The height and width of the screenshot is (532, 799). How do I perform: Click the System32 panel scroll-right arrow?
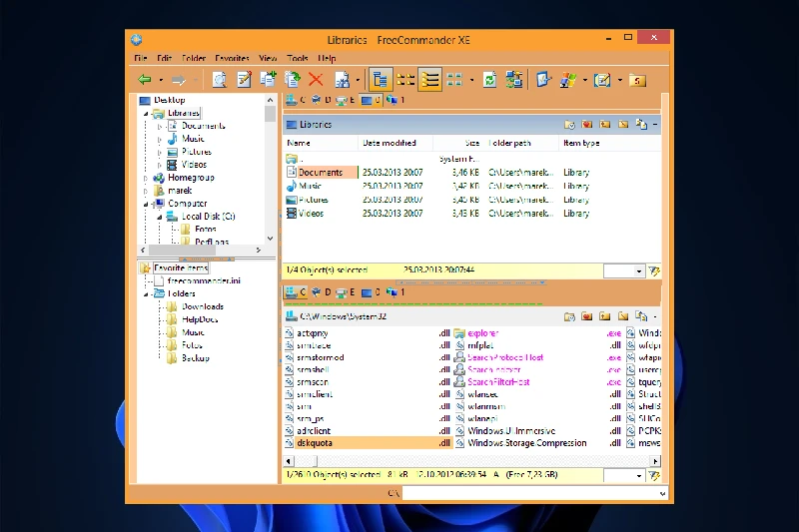coord(655,461)
